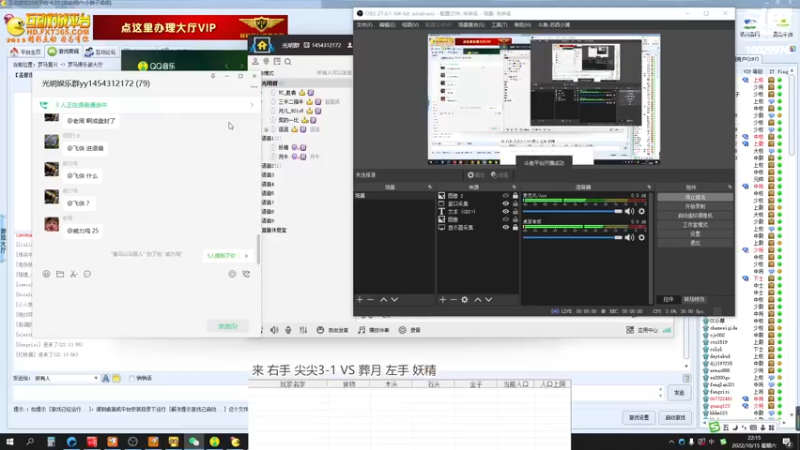
Task: Add a new scene with the plus icon
Action: point(360,299)
